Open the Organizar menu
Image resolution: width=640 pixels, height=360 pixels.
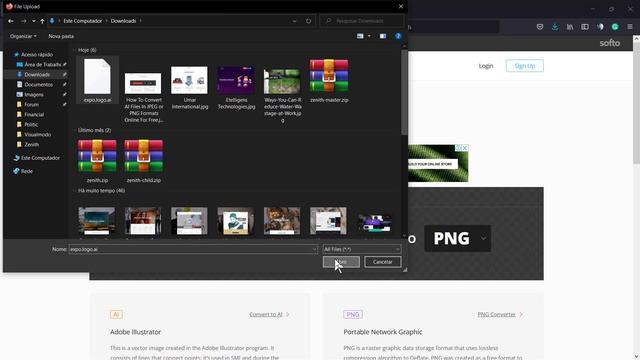click(23, 36)
